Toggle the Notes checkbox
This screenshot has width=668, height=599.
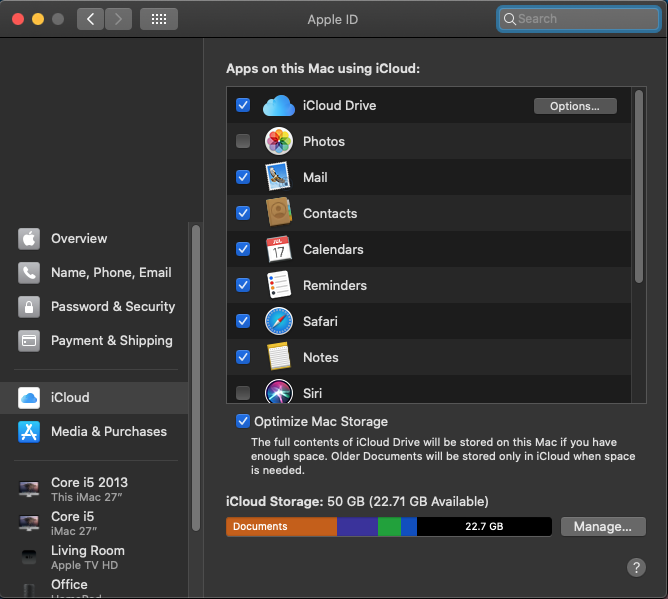(243, 357)
